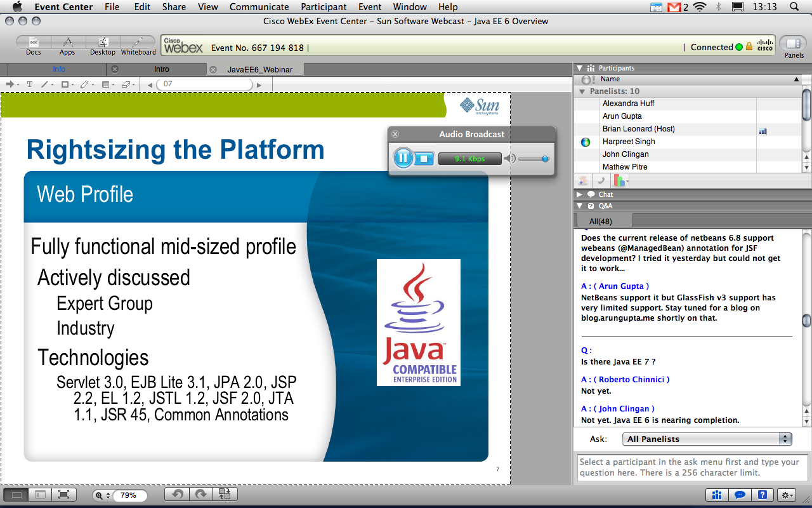Click the Q&A panel scrollbar

pyautogui.click(x=807, y=321)
